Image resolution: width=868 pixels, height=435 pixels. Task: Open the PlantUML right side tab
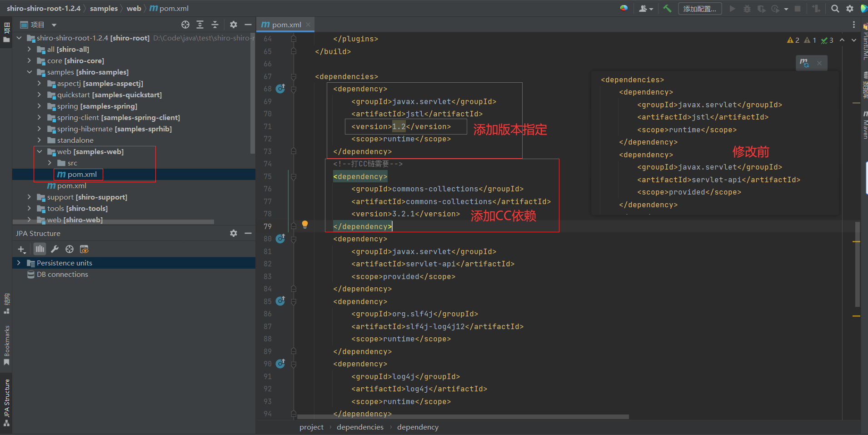point(864,41)
